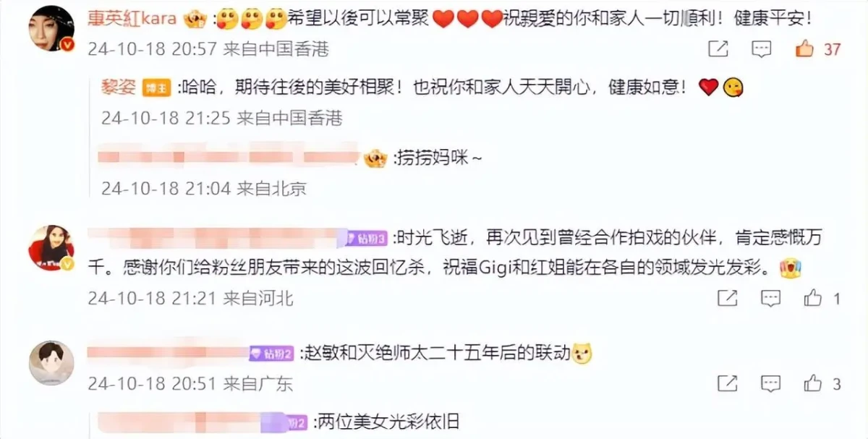The image size is (868, 439).
Task: Like the 赵敏和灭绝师太 comment
Action: click(813, 383)
